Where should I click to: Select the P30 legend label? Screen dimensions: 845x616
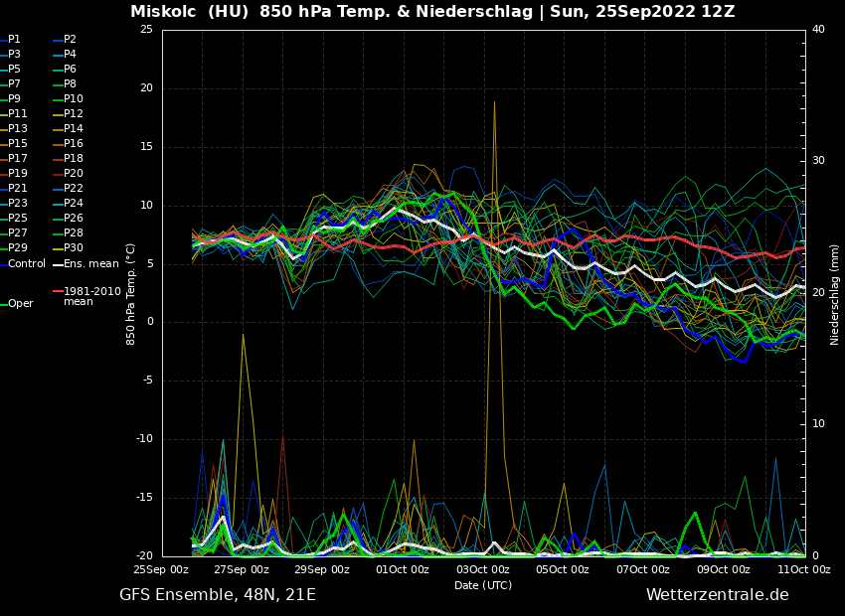pyautogui.click(x=74, y=248)
